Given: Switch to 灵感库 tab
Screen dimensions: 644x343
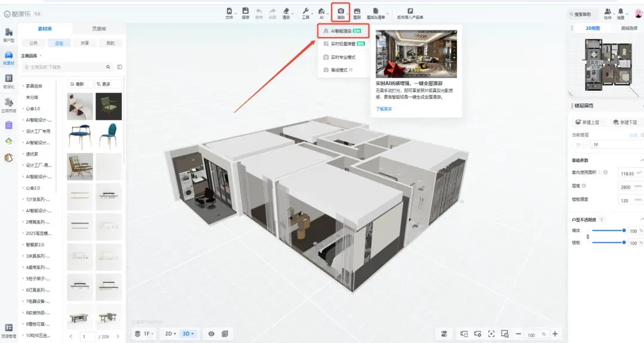Looking at the screenshot, I should 98,29.
